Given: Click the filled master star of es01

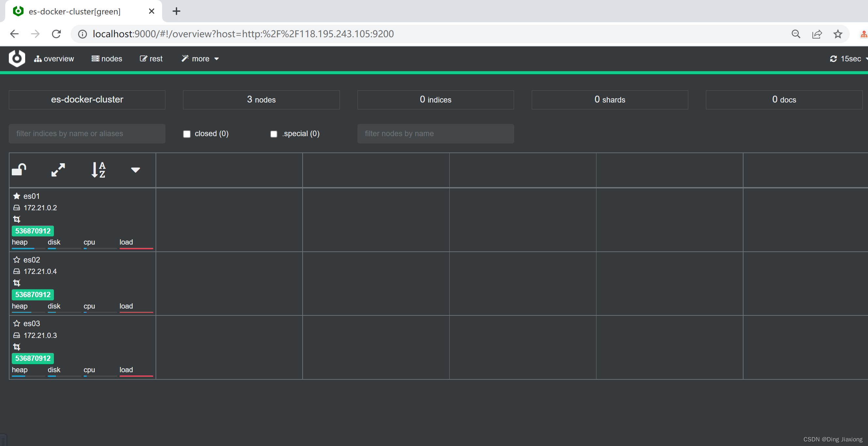Looking at the screenshot, I should 17,196.
